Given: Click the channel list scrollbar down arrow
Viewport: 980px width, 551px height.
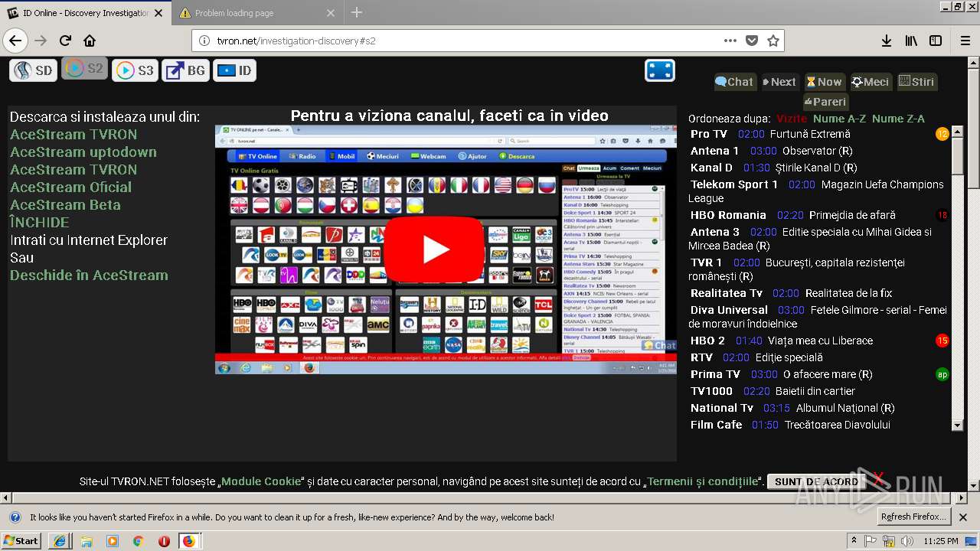Looking at the screenshot, I should tap(957, 425).
